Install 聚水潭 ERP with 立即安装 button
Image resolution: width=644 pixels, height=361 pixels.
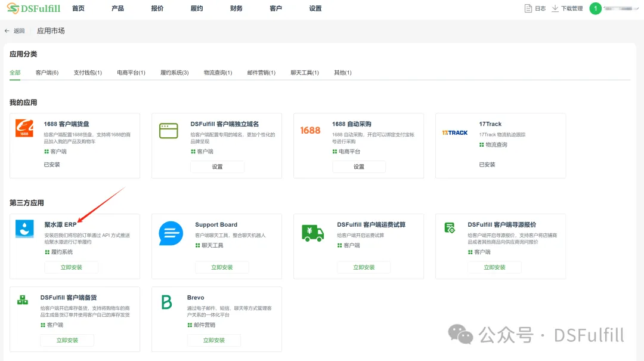click(72, 267)
